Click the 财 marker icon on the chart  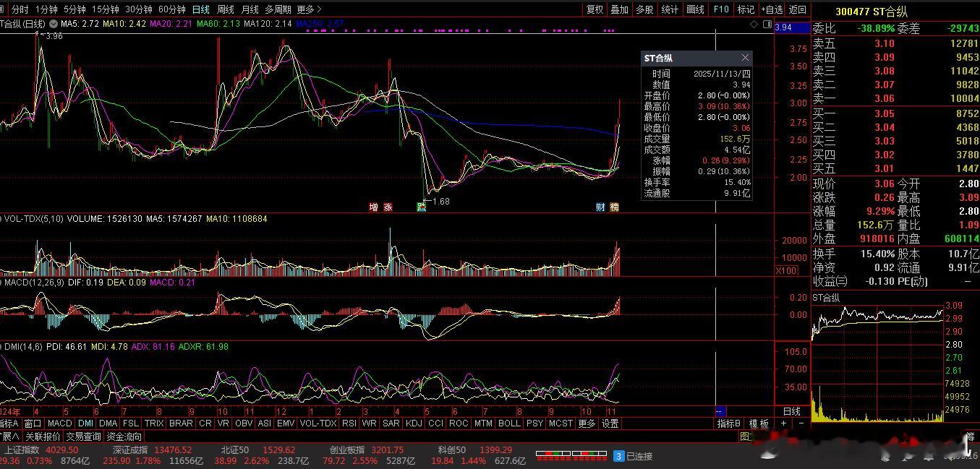coord(600,207)
